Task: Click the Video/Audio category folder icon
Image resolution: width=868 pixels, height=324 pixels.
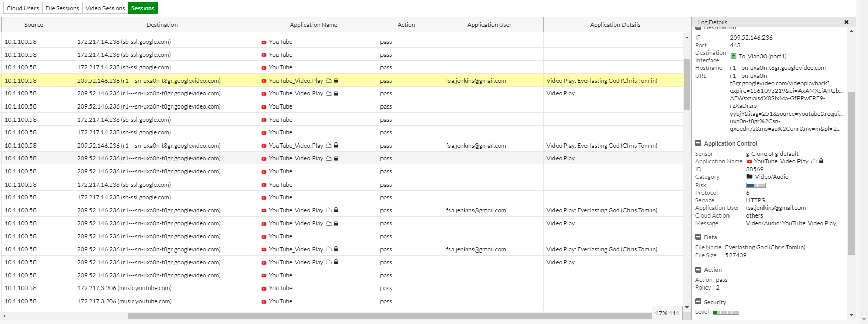Action: (x=749, y=177)
